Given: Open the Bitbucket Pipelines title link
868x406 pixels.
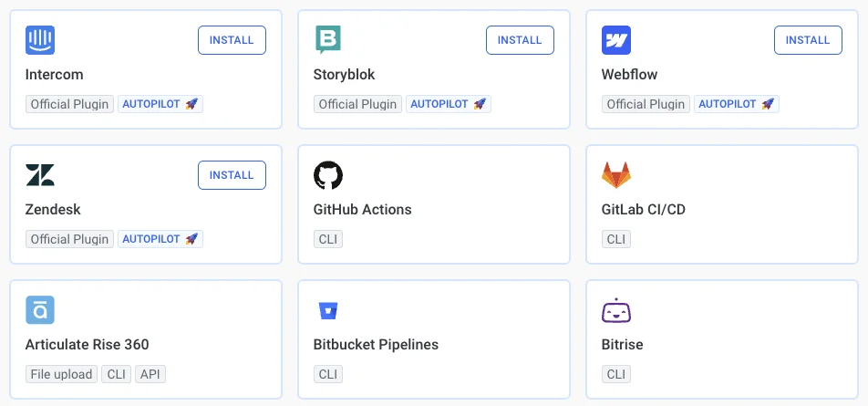Looking at the screenshot, I should tap(376, 345).
